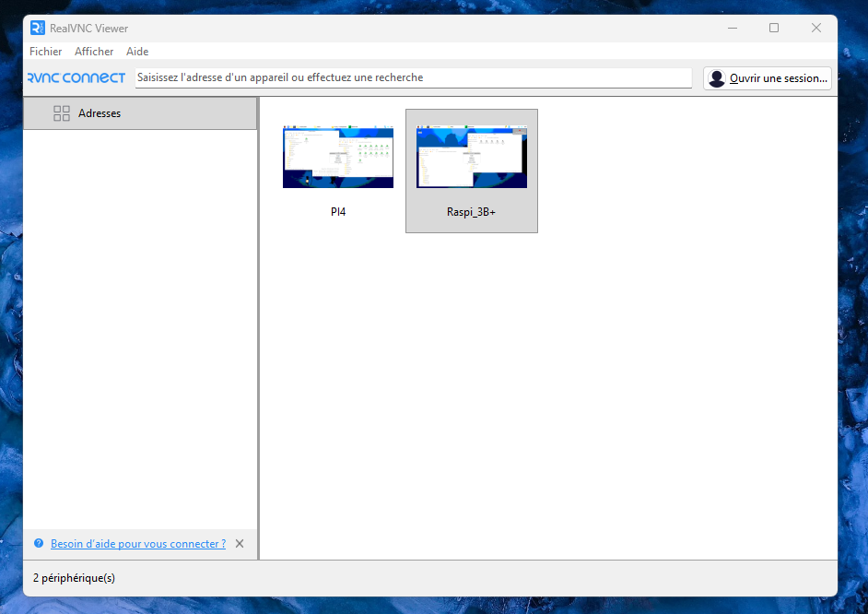This screenshot has height=614, width=868.
Task: Click the user avatar icon
Action: tap(717, 78)
